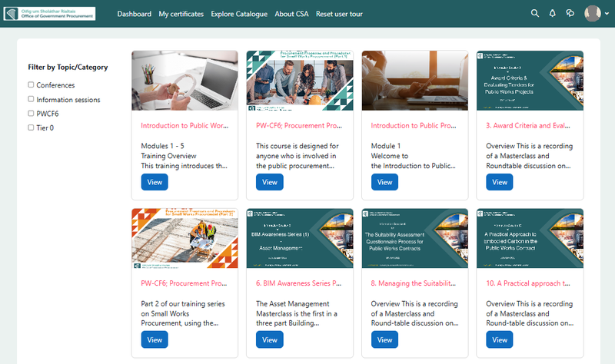This screenshot has width=615, height=364.
Task: Click the Office of Government Procurement logo
Action: (x=48, y=14)
